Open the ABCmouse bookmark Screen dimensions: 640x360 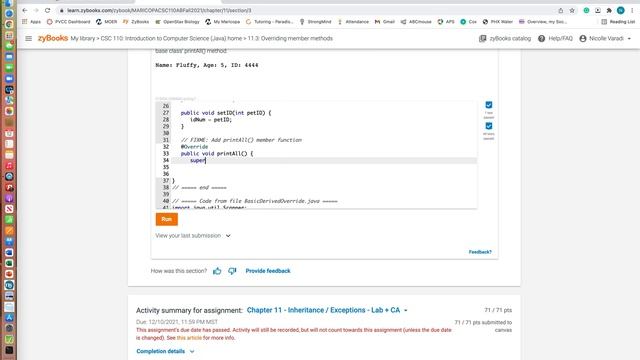pos(416,22)
